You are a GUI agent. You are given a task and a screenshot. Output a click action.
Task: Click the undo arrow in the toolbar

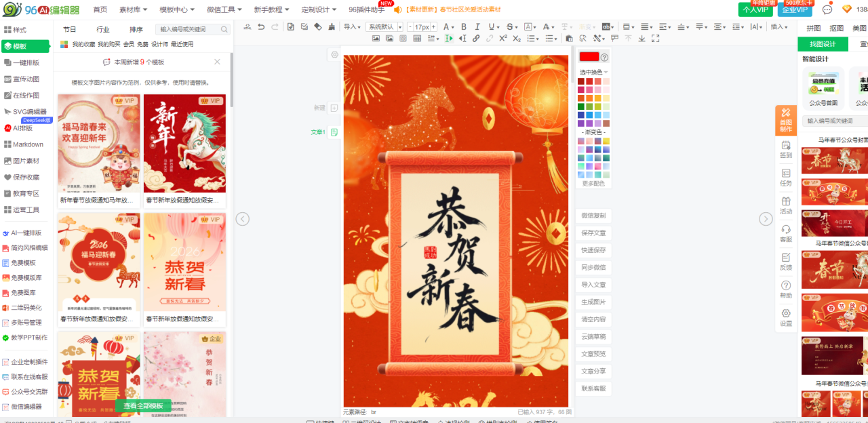point(261,27)
